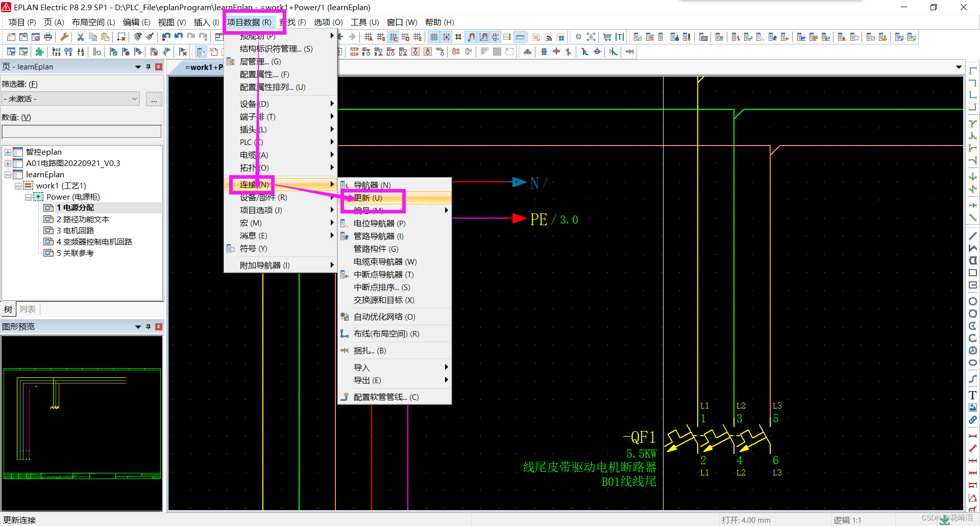Select page 5 关联参考
Image resolution: width=980 pixels, height=526 pixels.
(75, 253)
